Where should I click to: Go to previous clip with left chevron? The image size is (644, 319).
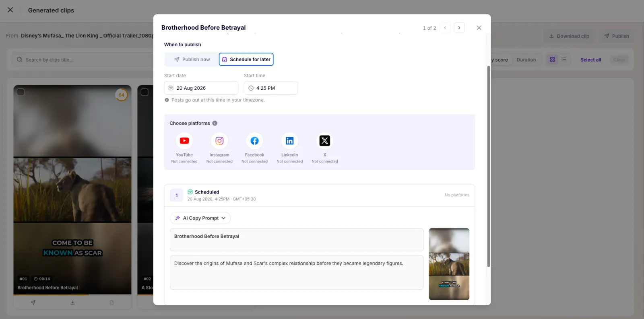(445, 28)
